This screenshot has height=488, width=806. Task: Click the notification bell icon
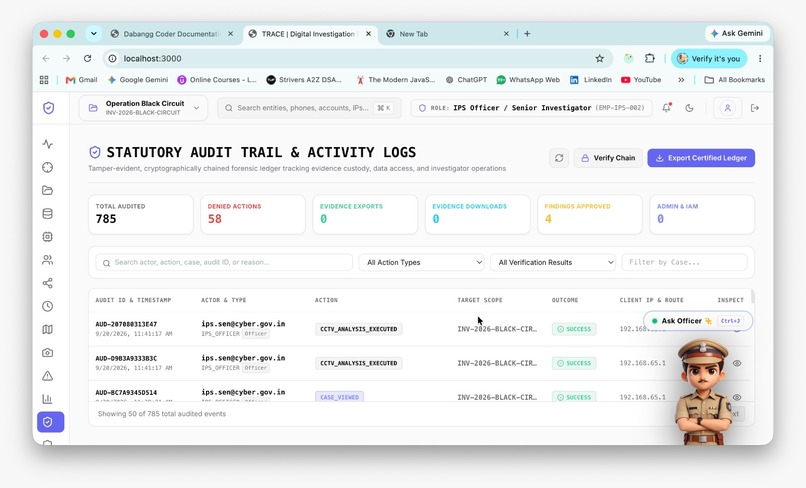667,108
